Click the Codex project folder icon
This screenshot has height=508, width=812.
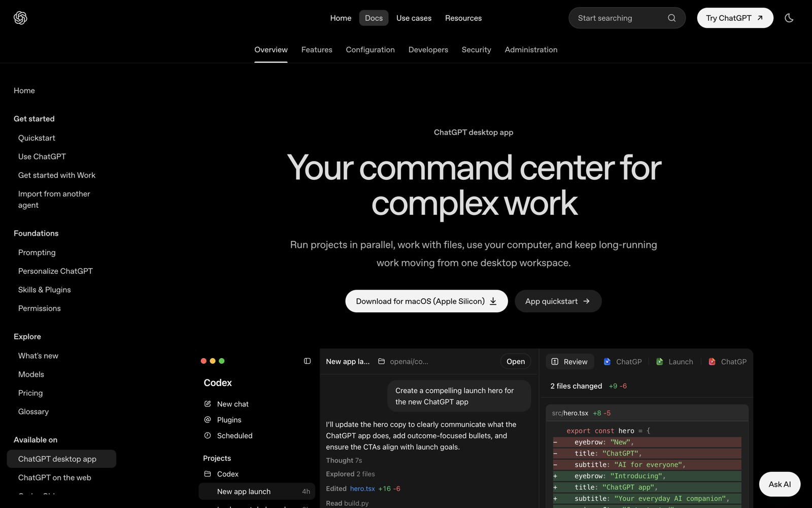208,474
